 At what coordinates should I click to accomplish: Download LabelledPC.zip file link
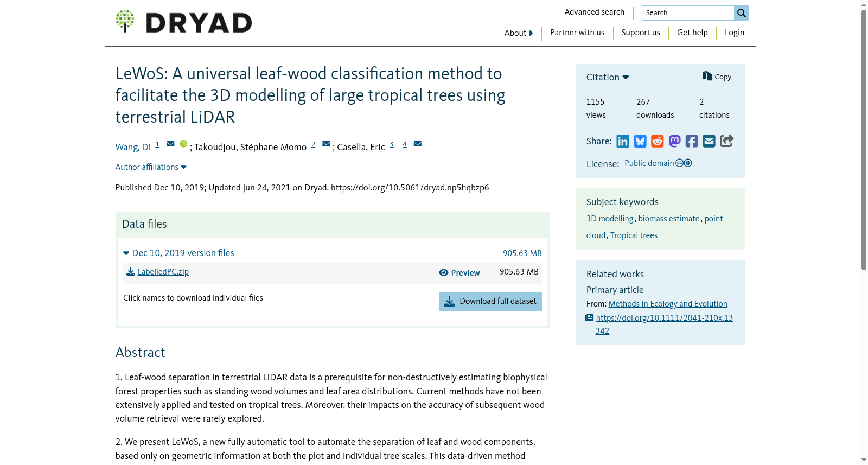pos(163,272)
